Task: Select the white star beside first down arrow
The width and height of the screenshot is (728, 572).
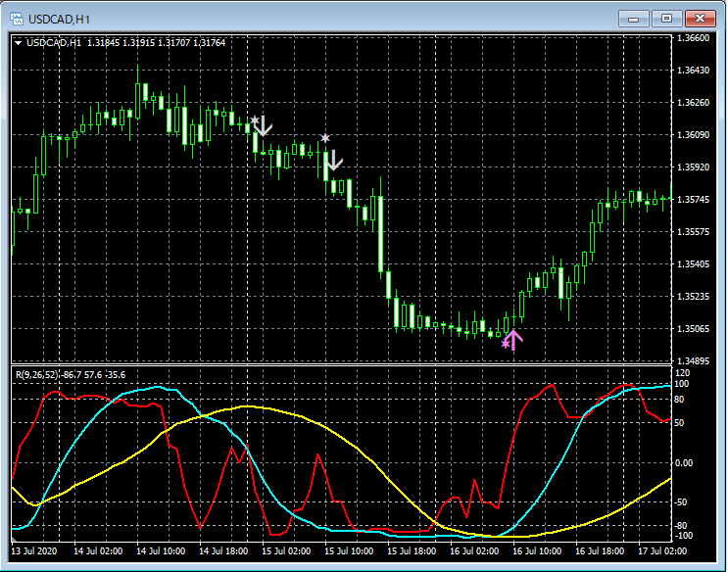Action: (254, 121)
